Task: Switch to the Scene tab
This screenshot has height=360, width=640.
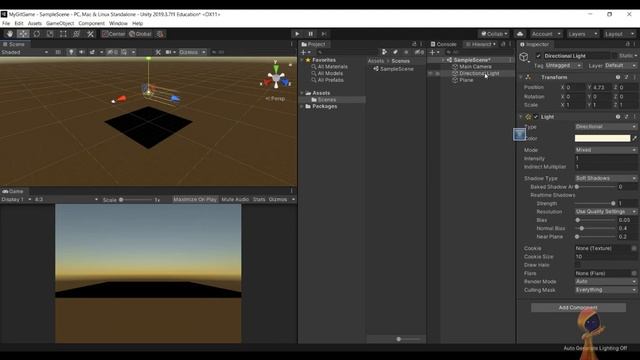Action: tap(14, 44)
